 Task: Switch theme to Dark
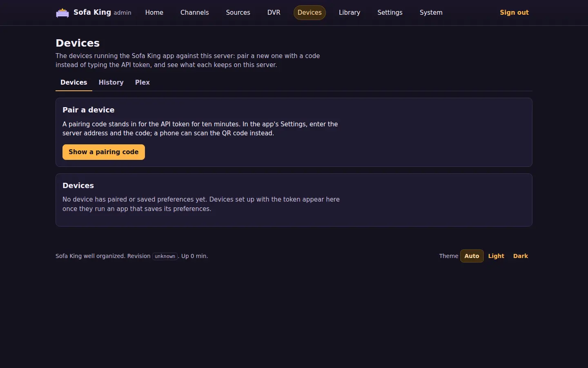point(521,256)
